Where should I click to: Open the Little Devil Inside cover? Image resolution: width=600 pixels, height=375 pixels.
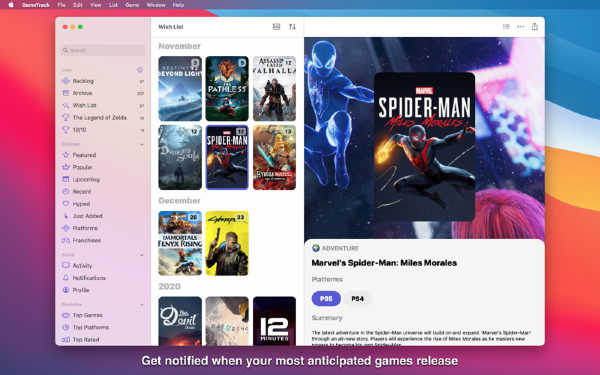[180, 321]
